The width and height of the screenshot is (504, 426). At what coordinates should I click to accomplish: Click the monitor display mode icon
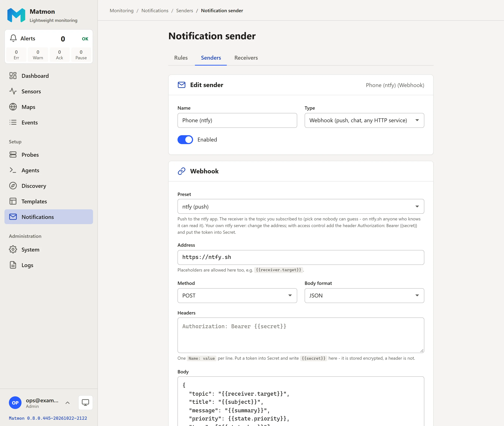pos(86,403)
